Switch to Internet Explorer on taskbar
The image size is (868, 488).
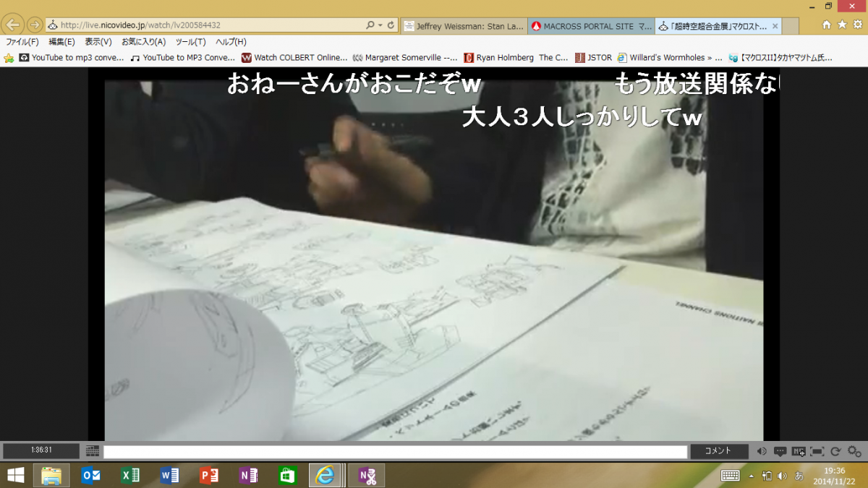[327, 475]
